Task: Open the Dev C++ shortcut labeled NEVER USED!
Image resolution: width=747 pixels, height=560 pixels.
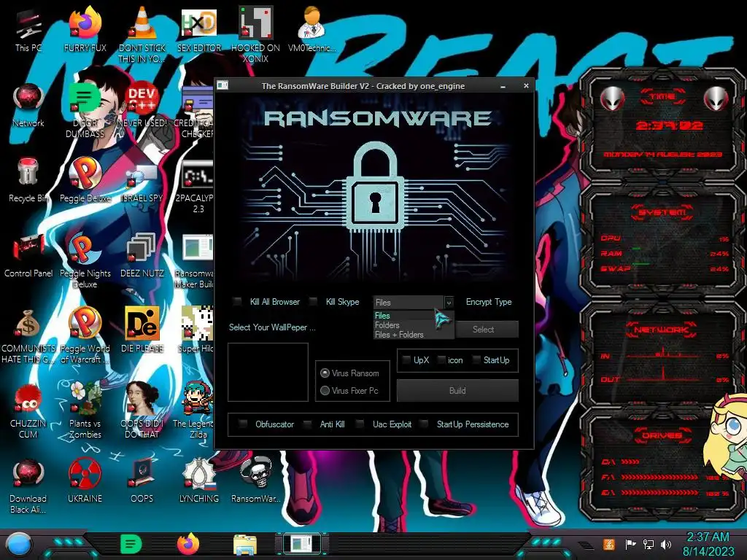Action: click(x=142, y=105)
